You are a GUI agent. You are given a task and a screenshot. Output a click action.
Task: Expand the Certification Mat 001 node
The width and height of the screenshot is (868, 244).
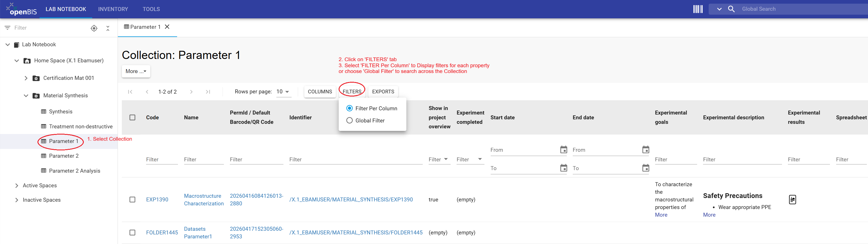tap(26, 78)
